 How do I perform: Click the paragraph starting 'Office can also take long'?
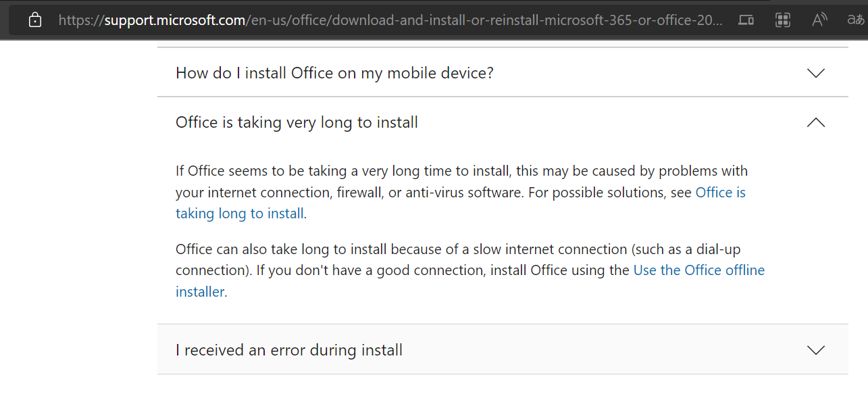click(x=403, y=249)
